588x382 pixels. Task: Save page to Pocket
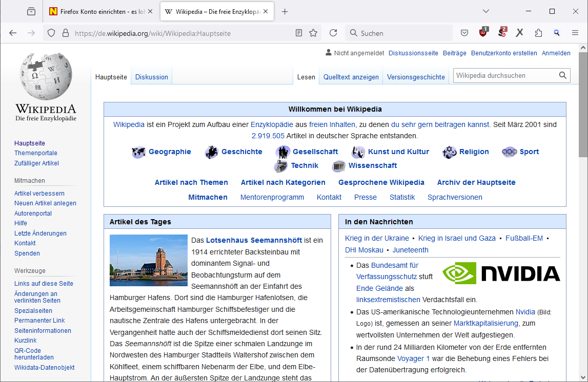pyautogui.click(x=464, y=33)
